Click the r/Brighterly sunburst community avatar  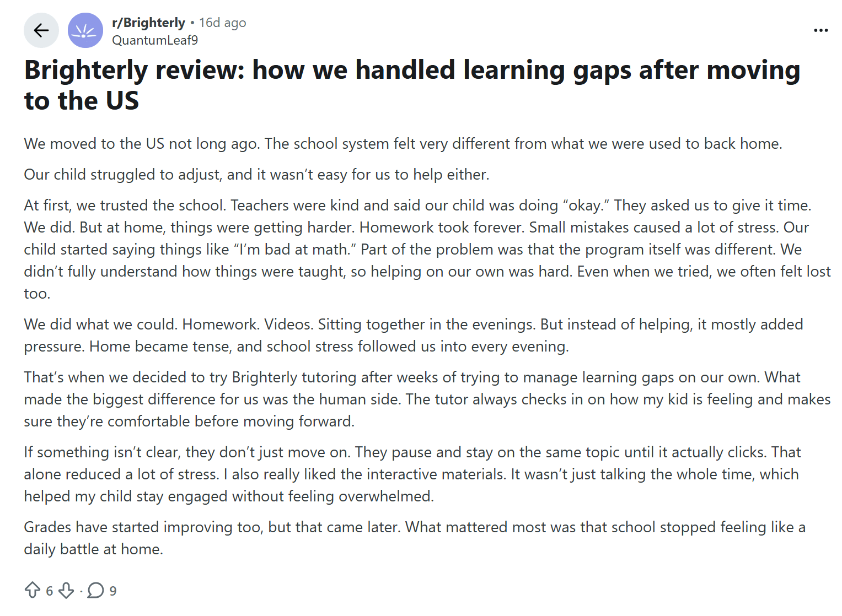pos(85,30)
